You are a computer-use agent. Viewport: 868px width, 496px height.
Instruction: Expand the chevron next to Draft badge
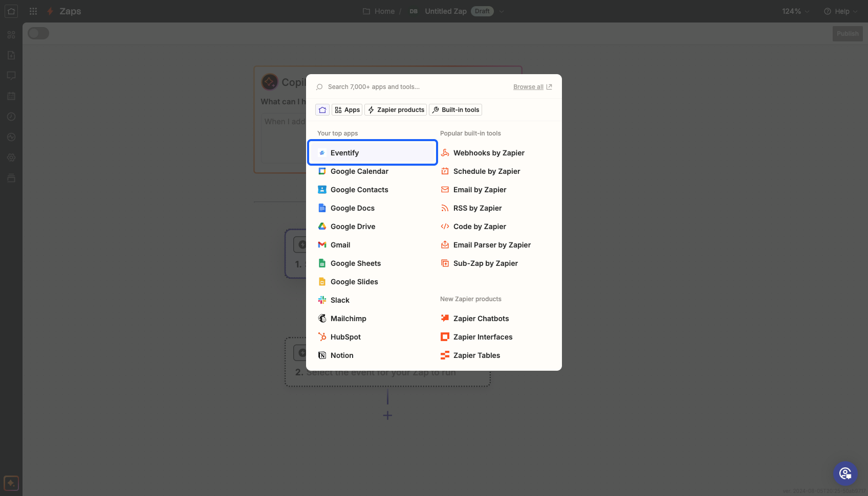pos(502,11)
